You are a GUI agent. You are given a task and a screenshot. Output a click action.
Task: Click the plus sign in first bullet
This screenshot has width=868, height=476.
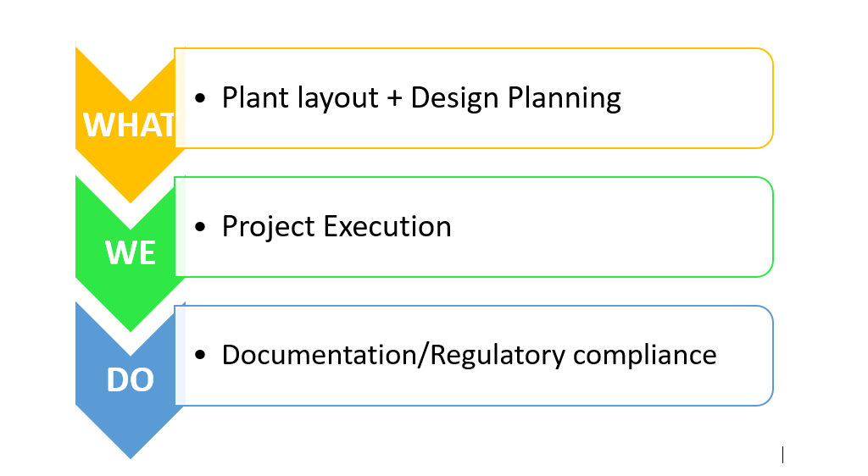(394, 99)
